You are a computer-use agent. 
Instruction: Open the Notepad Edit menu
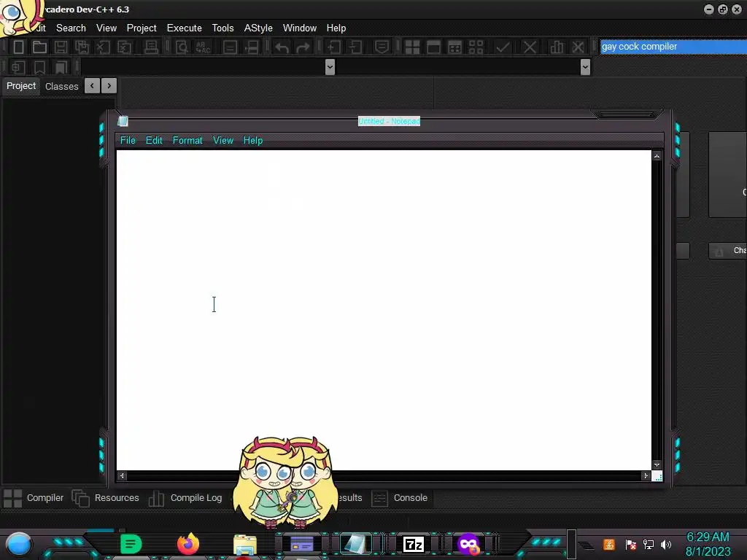click(x=154, y=141)
